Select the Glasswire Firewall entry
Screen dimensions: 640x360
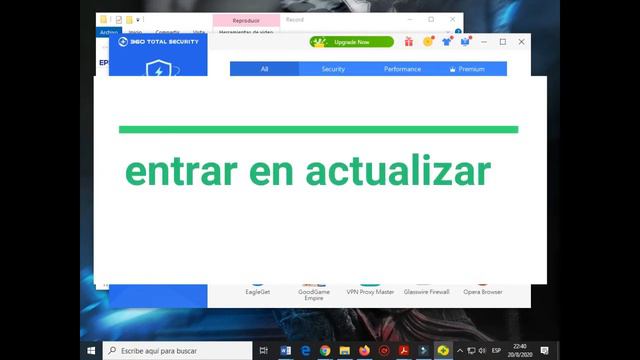(427, 291)
